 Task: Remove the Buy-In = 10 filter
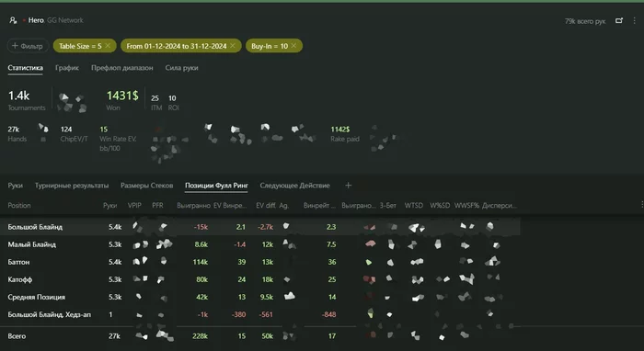(293, 46)
